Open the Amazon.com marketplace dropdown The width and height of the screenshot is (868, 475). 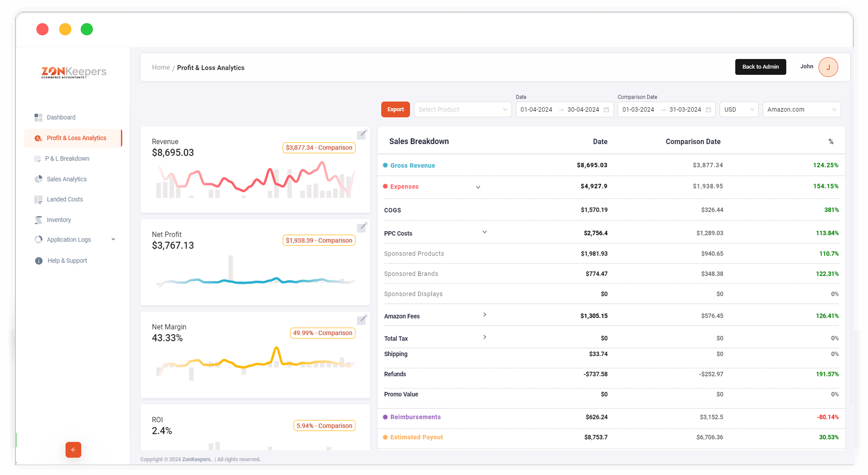[801, 110]
